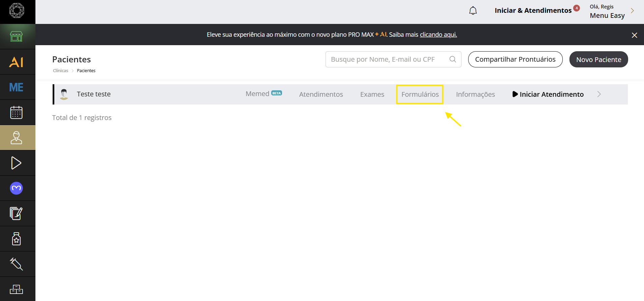Switch to Atendimentos tab of patient
The width and height of the screenshot is (644, 301).
pos(321,94)
